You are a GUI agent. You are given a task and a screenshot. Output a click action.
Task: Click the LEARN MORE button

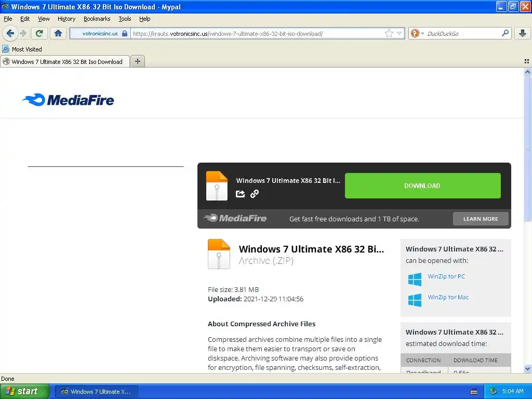[x=481, y=219]
